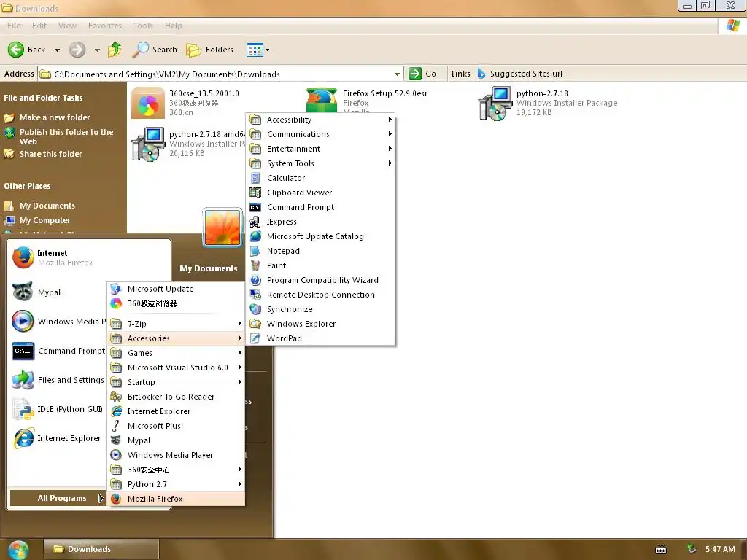Image resolution: width=747 pixels, height=560 pixels.
Task: Open the Back button history dropdown
Action: [57, 50]
